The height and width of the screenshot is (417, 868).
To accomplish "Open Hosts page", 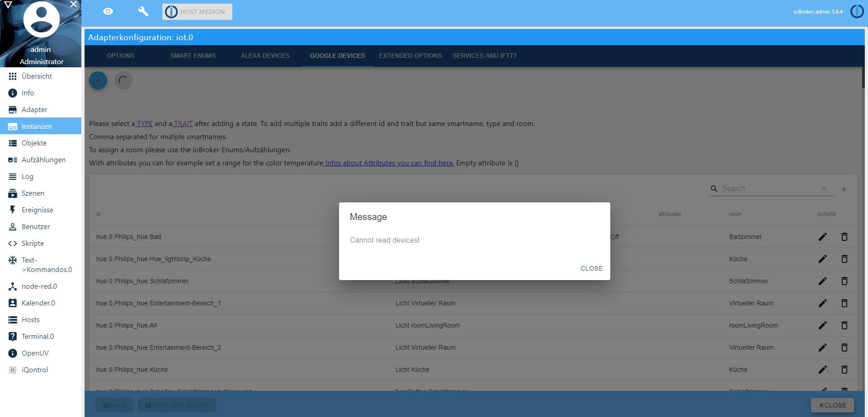I will point(41,319).
